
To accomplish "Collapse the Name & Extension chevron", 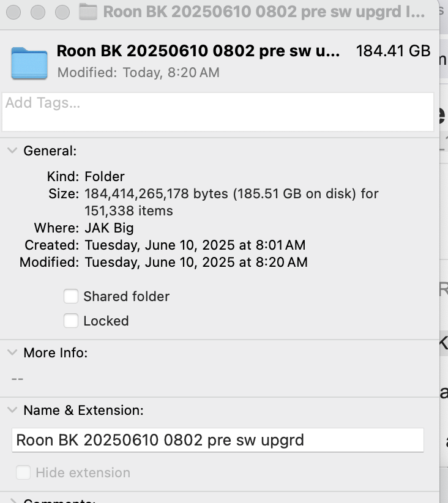I will coord(12,410).
